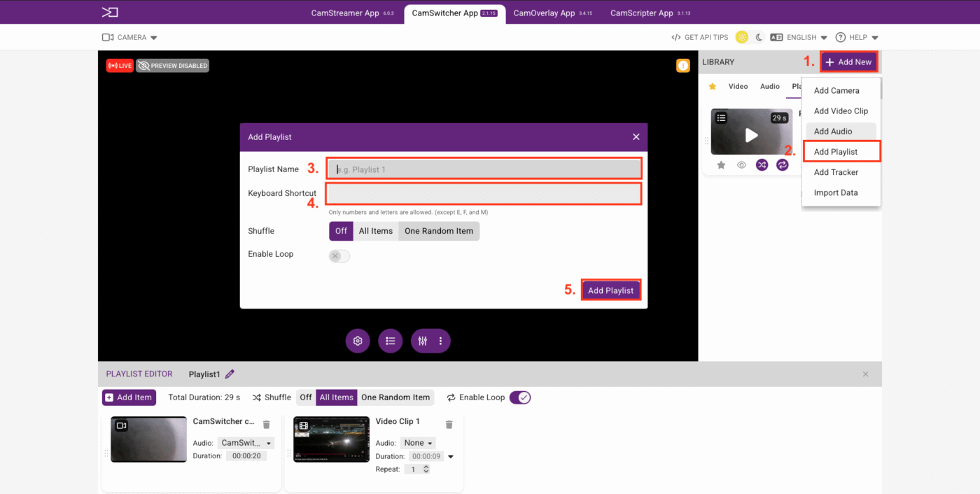980x494 pixels.
Task: Open the ENGLISH language dropdown
Action: (x=799, y=38)
